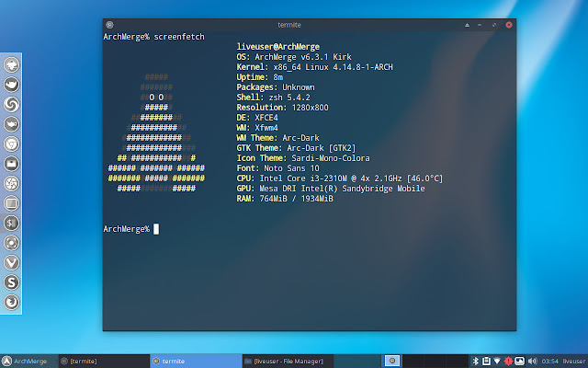Click 'liveuser@ArchMerge' header text
Image resolution: width=588 pixels, height=368 pixels.
tap(278, 47)
